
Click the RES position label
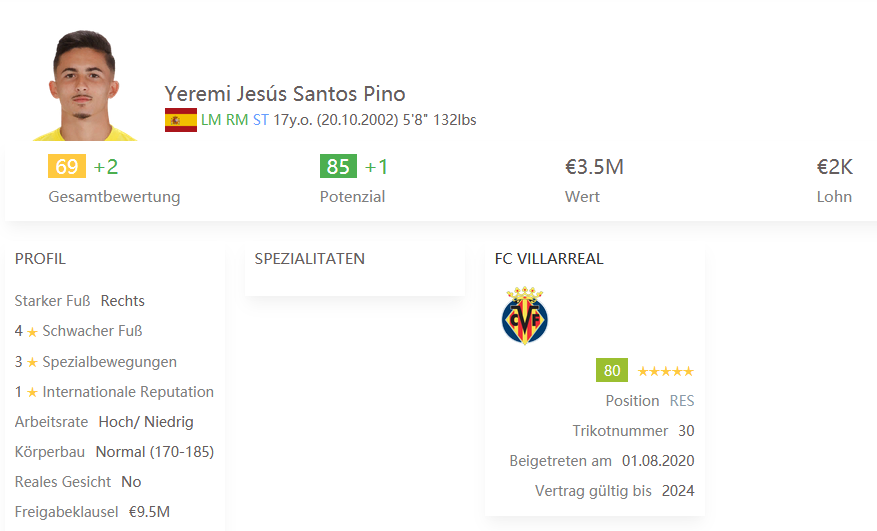pos(682,401)
